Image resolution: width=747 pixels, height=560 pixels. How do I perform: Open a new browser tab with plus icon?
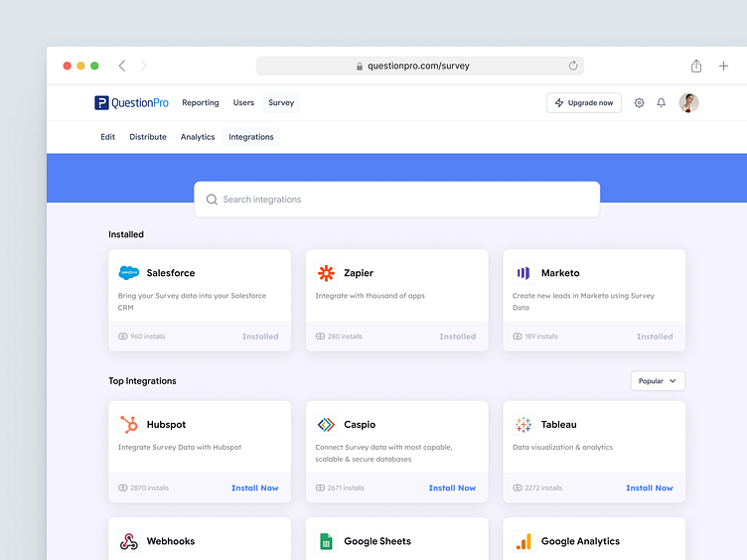pyautogui.click(x=723, y=66)
